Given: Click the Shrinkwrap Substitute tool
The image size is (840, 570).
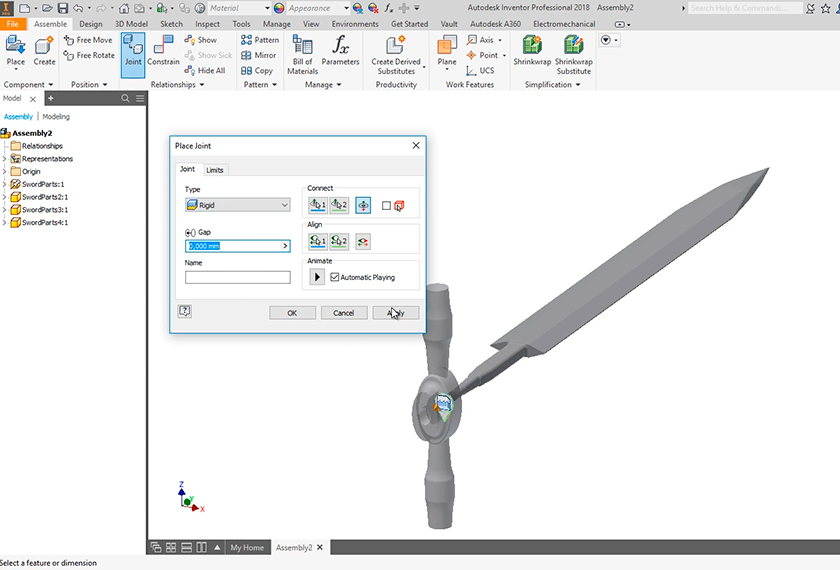Looking at the screenshot, I should pyautogui.click(x=574, y=54).
